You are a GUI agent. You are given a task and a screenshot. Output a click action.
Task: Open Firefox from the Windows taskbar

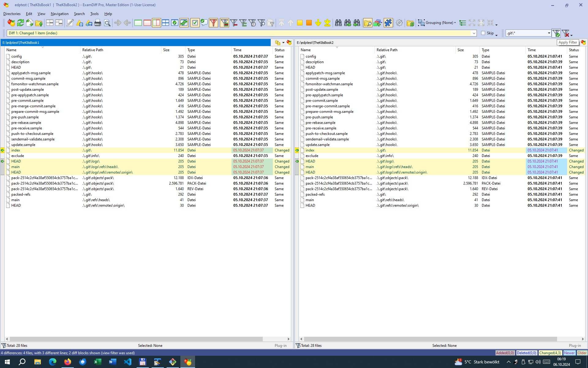click(x=67, y=362)
